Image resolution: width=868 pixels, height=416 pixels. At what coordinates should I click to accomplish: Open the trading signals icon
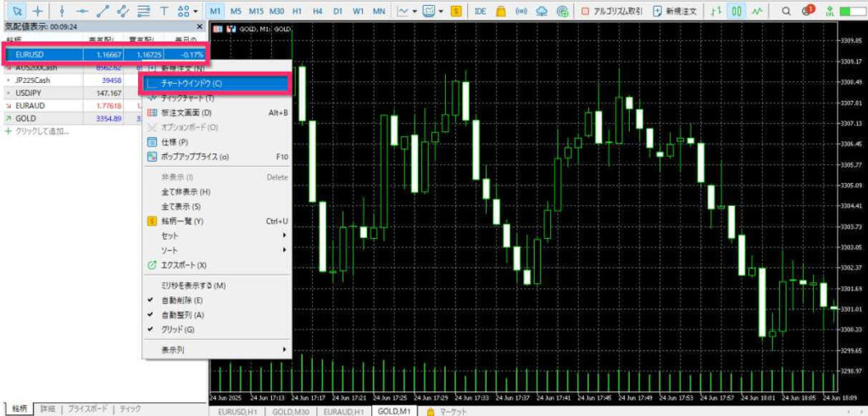521,10
